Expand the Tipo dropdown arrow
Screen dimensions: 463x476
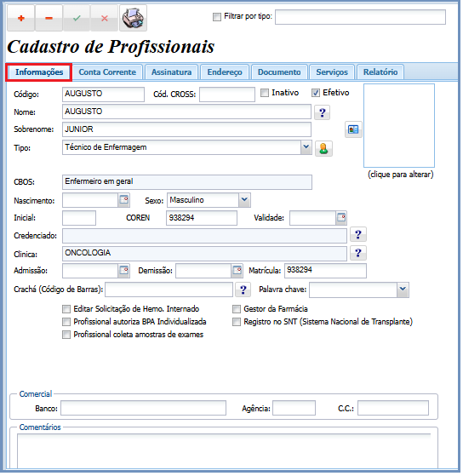tap(307, 148)
